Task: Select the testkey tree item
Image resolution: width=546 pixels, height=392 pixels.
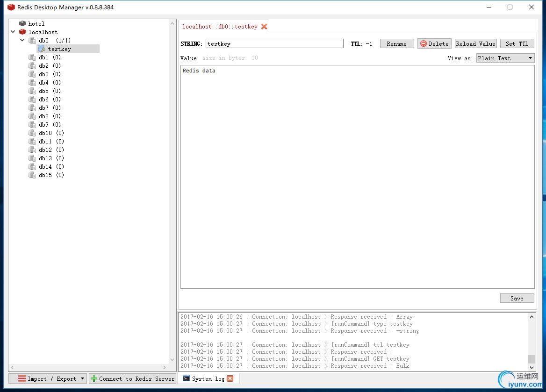Action: [68, 49]
